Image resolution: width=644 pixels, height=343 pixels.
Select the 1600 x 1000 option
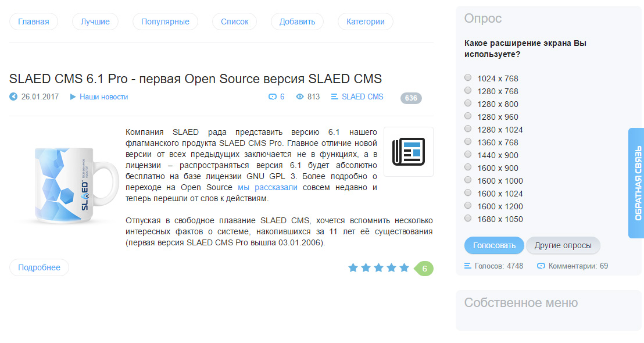pyautogui.click(x=468, y=180)
